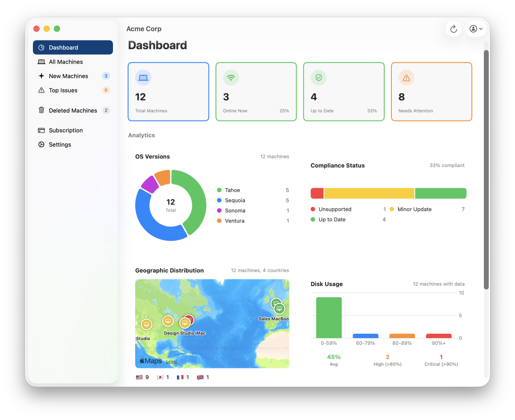Click the orange 80-89% disk usage bar
Viewport: 515px width, 420px height.
402,336
